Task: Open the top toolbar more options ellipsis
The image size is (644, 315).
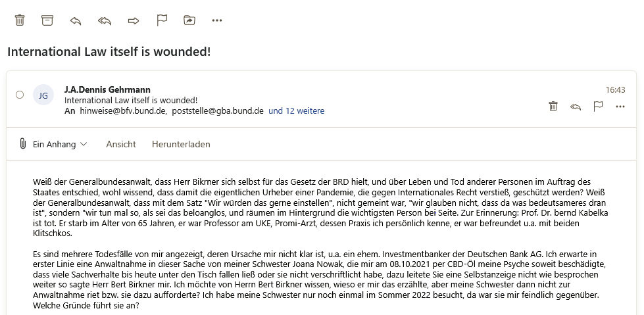Action: [x=217, y=20]
